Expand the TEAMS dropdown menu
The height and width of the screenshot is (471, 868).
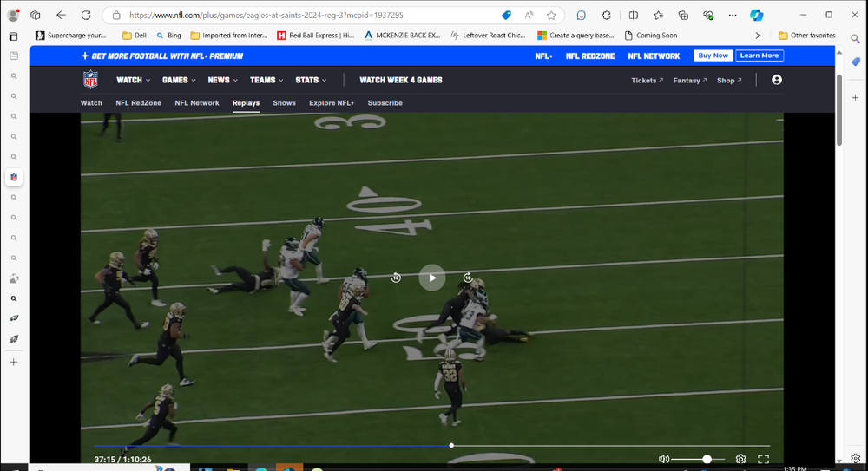(266, 80)
